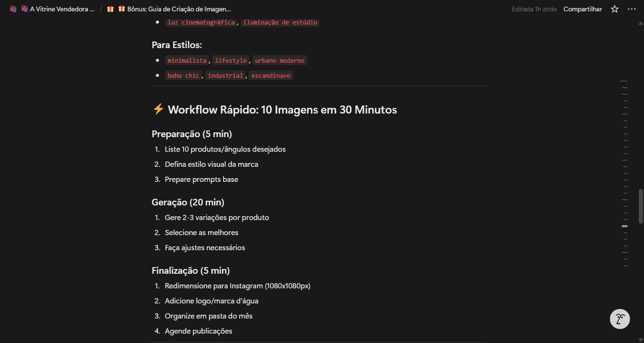The width and height of the screenshot is (644, 343).
Task: Click the breadcrumb separator slash area
Action: [102, 8]
